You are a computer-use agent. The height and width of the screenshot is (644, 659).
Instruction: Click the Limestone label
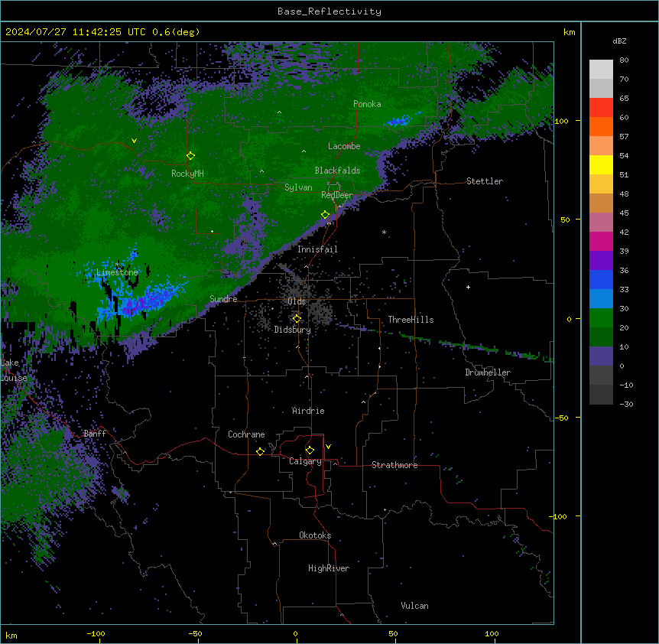[117, 272]
